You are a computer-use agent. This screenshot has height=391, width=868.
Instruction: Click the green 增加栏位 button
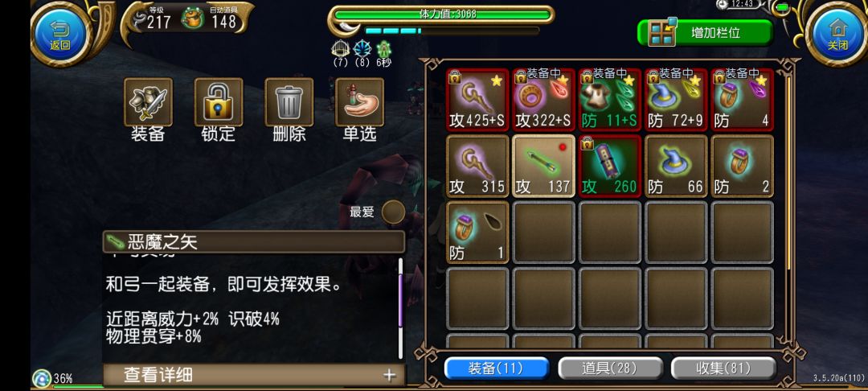pos(706,32)
